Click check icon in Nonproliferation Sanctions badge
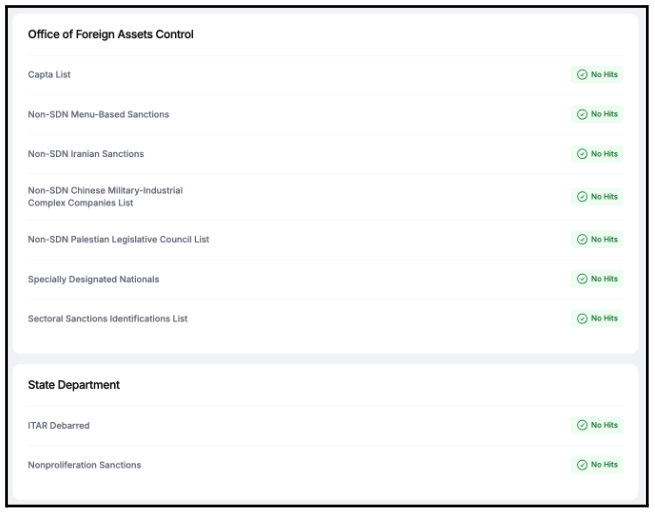The height and width of the screenshot is (512, 655). point(582,465)
